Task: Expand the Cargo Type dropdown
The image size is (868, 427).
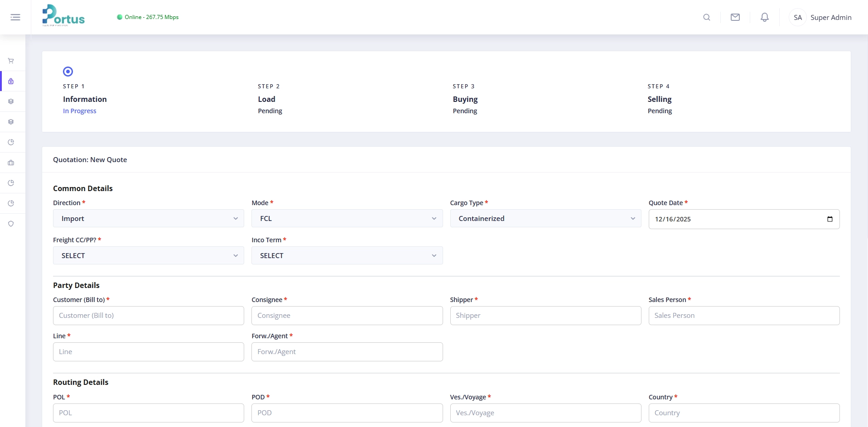Action: 545,218
